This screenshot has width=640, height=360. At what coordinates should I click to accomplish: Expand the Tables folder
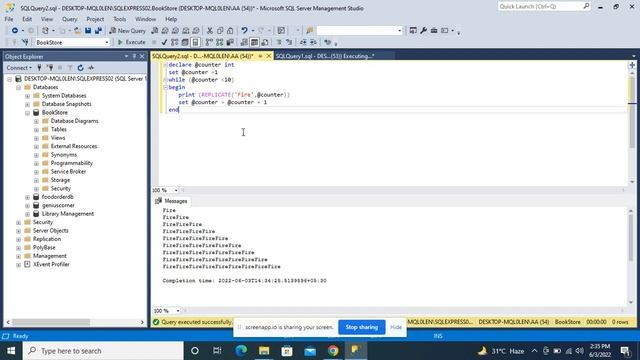[x=36, y=130]
